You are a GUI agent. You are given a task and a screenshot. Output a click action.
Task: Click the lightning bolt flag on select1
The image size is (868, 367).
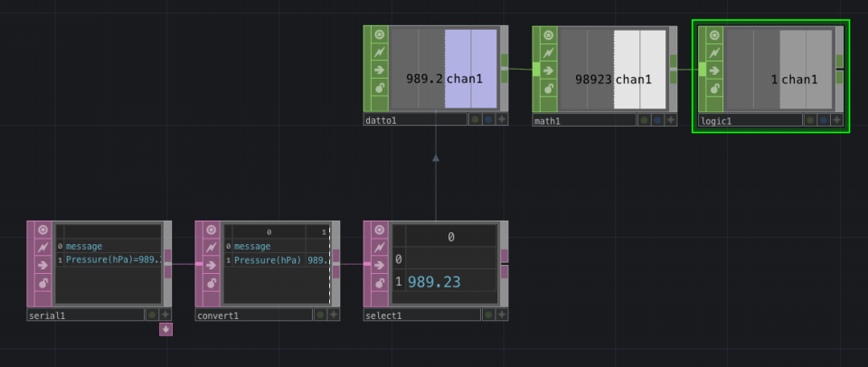point(379,248)
